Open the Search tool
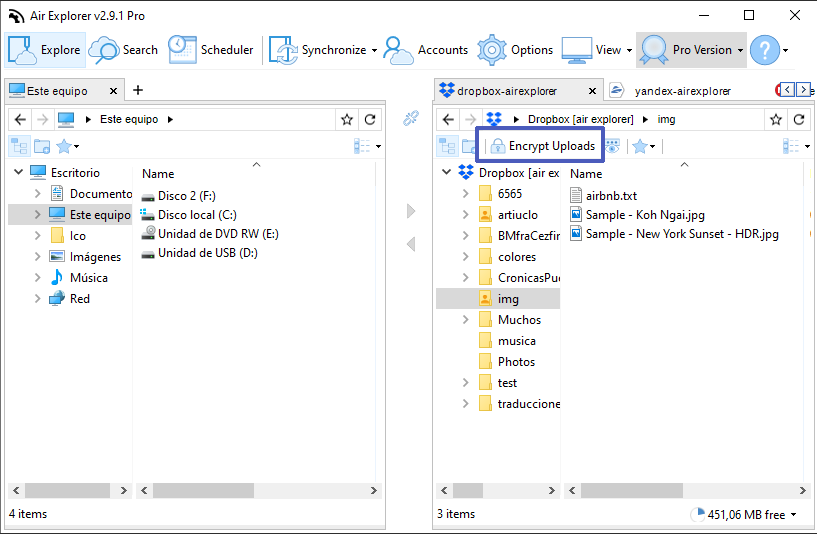The width and height of the screenshot is (817, 534). coord(123,50)
